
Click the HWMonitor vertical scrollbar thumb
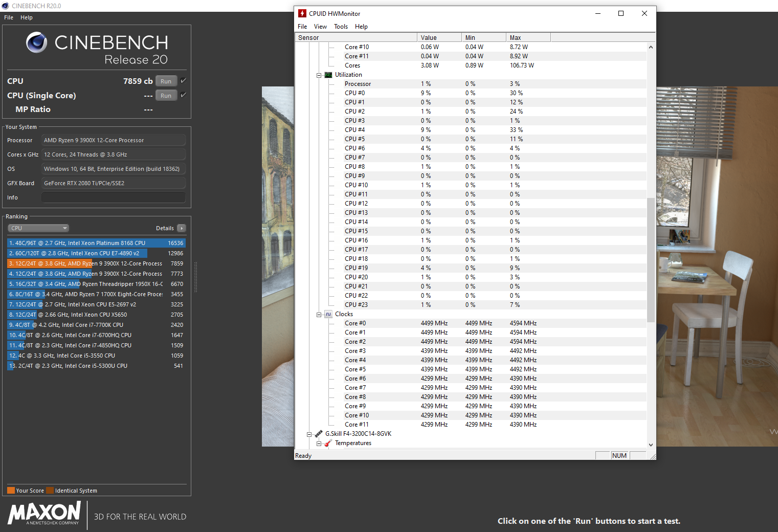[x=651, y=260]
